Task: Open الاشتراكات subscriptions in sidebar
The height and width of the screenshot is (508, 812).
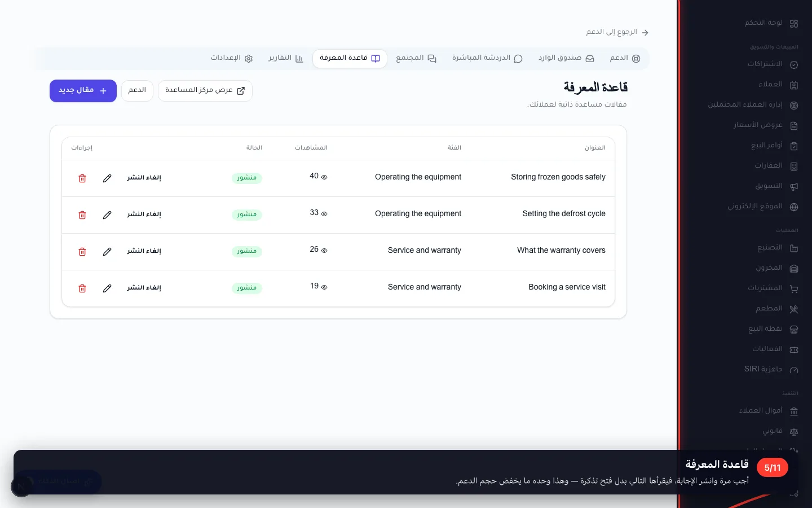Action: pyautogui.click(x=773, y=64)
